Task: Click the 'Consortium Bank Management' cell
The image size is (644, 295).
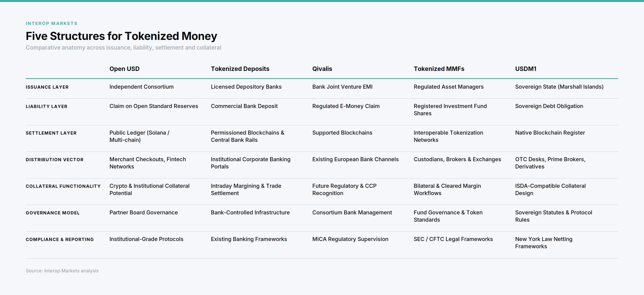Action: tap(352, 212)
